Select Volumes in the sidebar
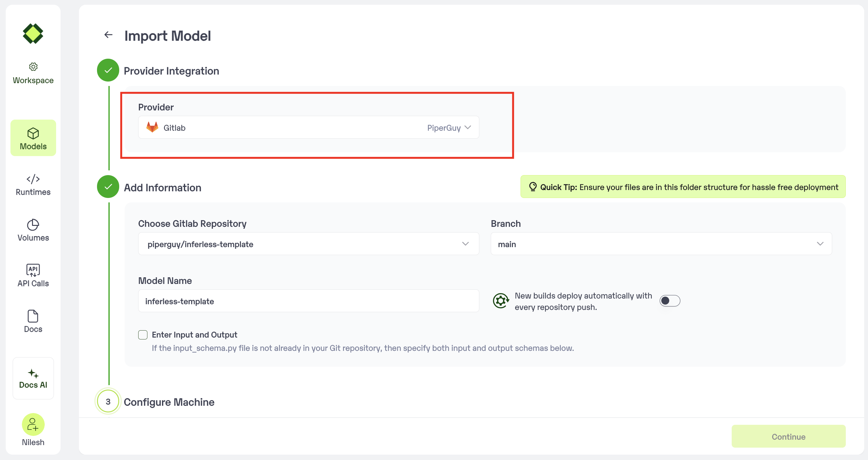868x460 pixels. click(x=33, y=231)
